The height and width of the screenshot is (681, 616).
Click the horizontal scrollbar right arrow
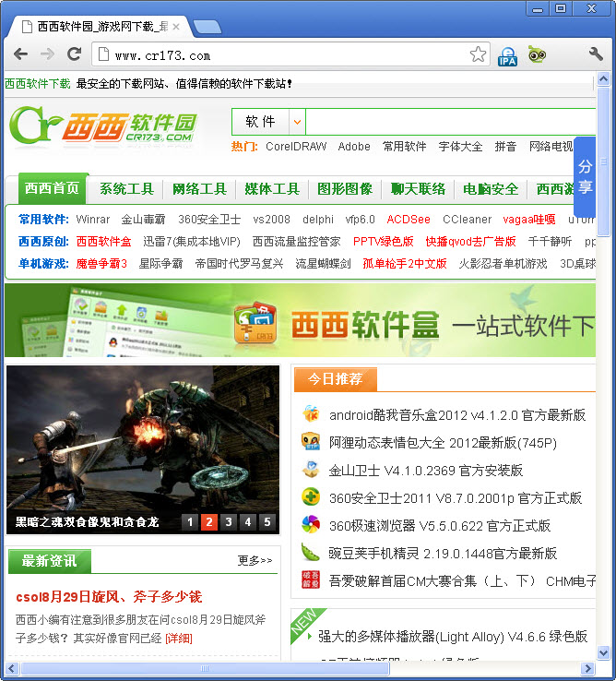click(587, 668)
